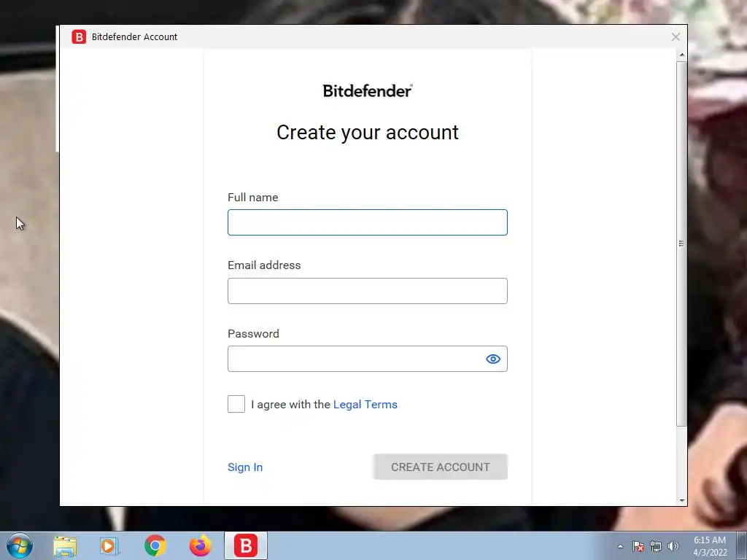This screenshot has height=560, width=747.
Task: Focus the Full name field
Action: [368, 222]
